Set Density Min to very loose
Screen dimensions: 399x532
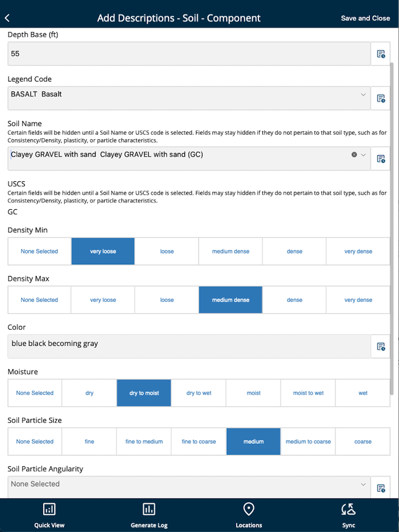coord(103,251)
